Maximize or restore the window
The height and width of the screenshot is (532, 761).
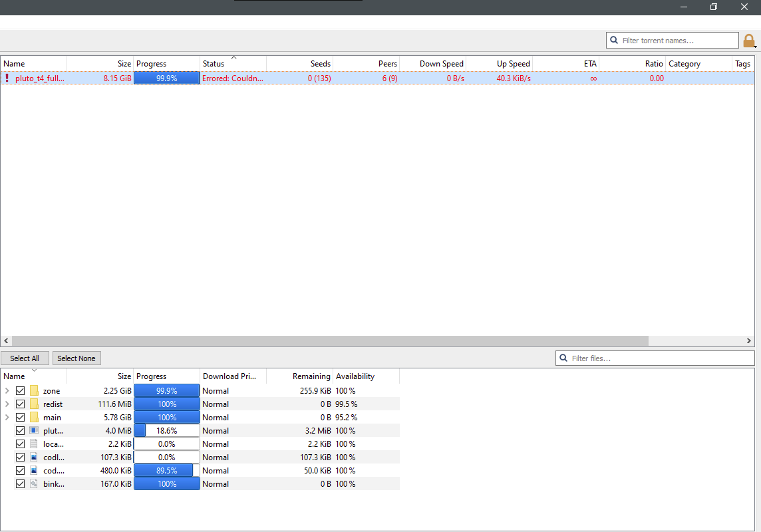click(713, 7)
